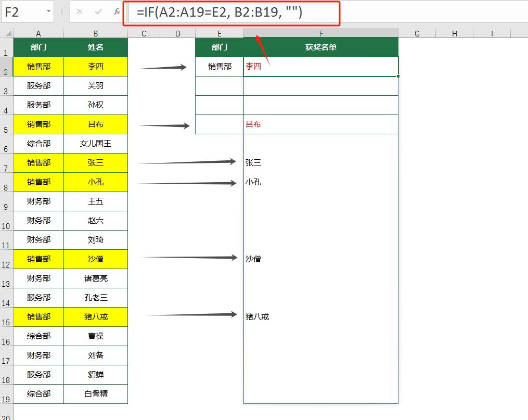528x420 pixels.
Task: Click cell F2 showing 李四
Action: pos(321,66)
